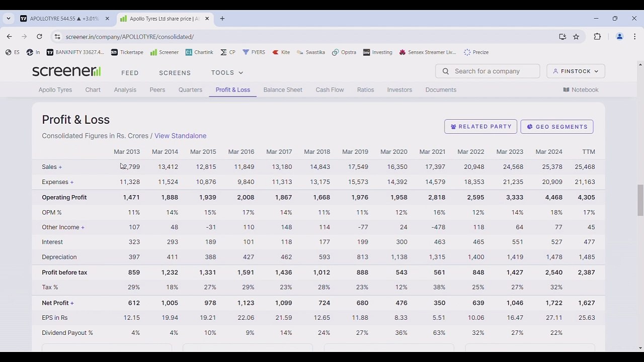Open the browser profile icon
Screen dimensions: 644x362
coord(619,37)
